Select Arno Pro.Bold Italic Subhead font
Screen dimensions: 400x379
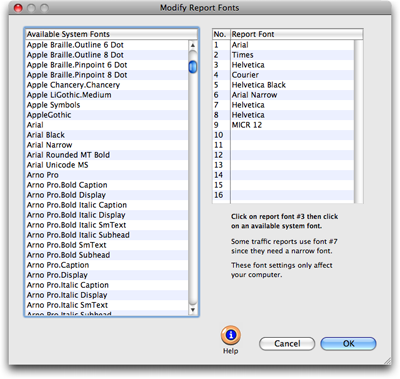[107, 235]
